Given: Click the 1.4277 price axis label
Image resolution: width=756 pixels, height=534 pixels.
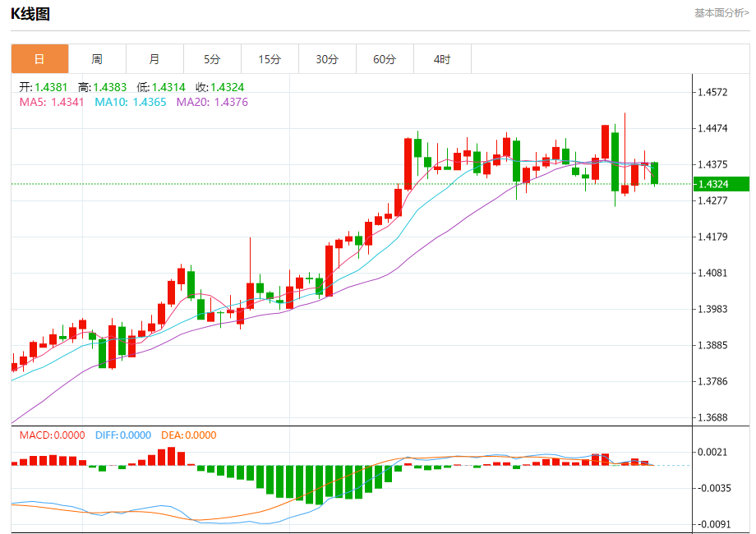Looking at the screenshot, I should click(x=712, y=200).
